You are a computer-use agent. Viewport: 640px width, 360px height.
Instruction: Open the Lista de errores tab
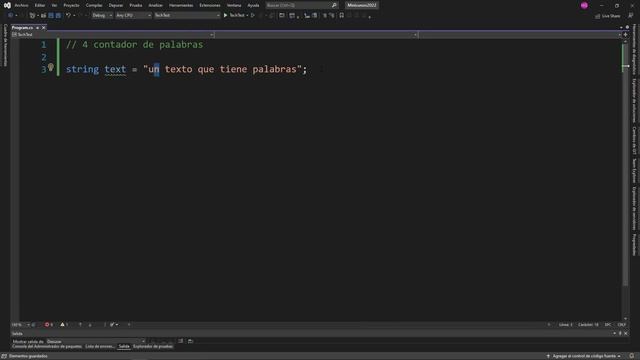[100, 347]
